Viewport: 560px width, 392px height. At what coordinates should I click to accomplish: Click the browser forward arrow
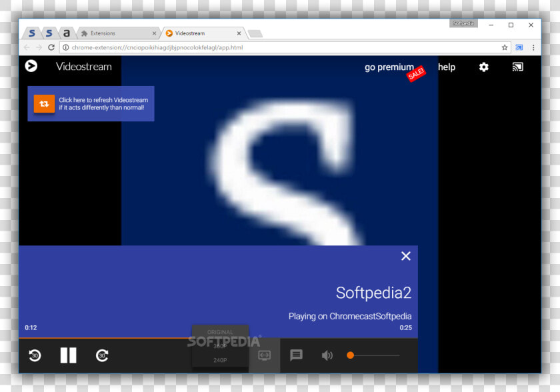(39, 47)
